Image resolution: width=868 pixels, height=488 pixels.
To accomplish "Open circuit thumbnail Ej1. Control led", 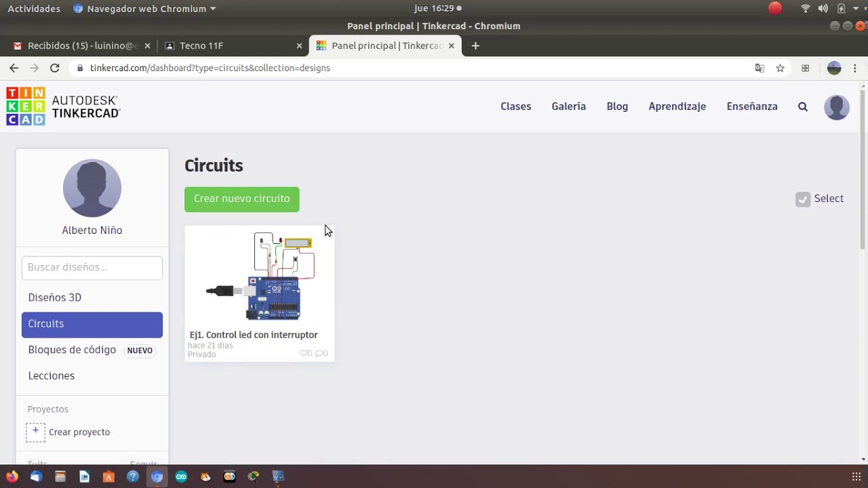I will (260, 277).
